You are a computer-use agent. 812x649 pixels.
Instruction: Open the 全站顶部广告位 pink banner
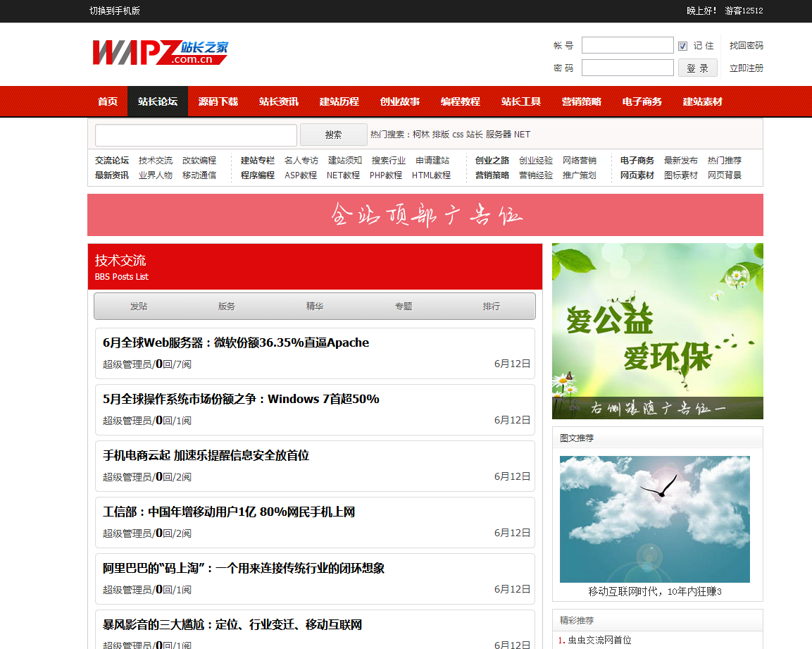point(425,215)
